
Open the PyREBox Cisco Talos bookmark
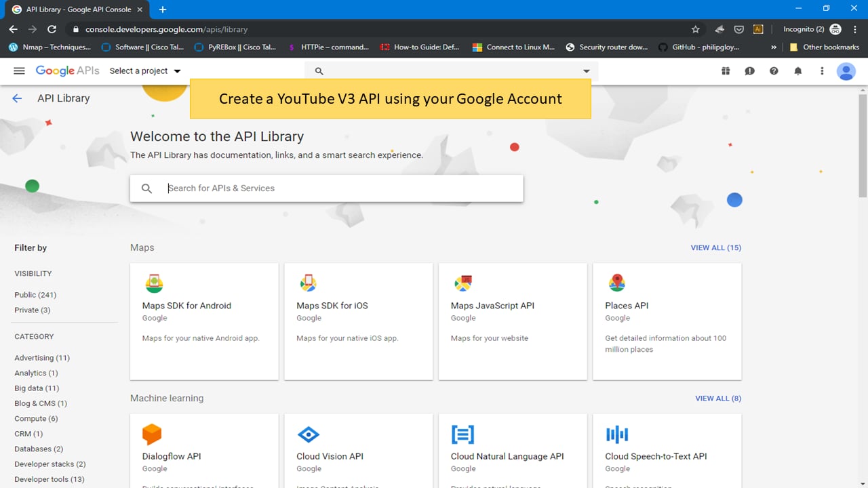point(235,47)
